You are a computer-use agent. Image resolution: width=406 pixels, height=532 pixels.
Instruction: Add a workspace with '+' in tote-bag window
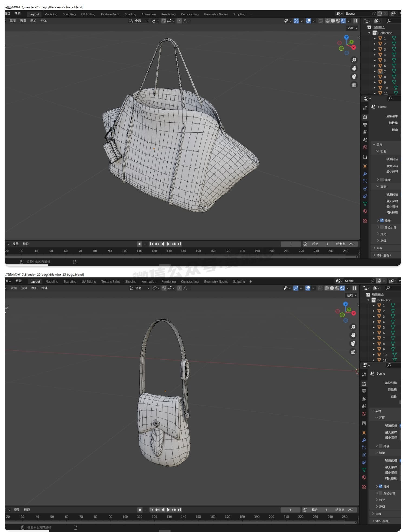pos(251,14)
